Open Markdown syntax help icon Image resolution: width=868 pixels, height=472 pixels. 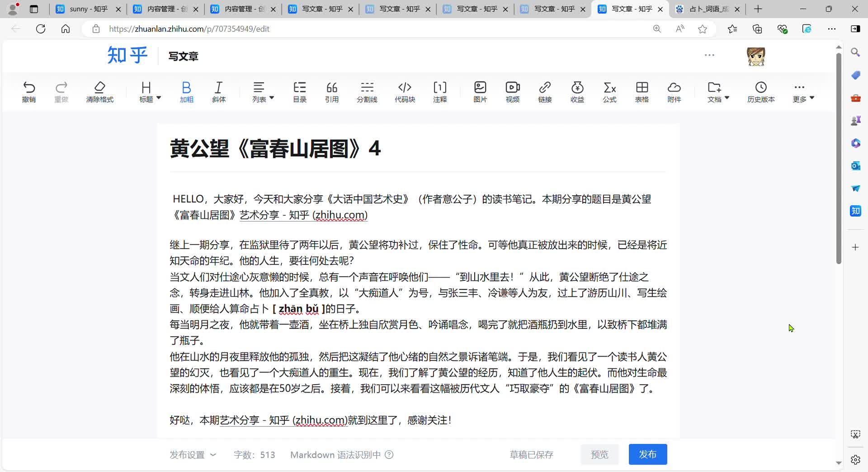(389, 455)
